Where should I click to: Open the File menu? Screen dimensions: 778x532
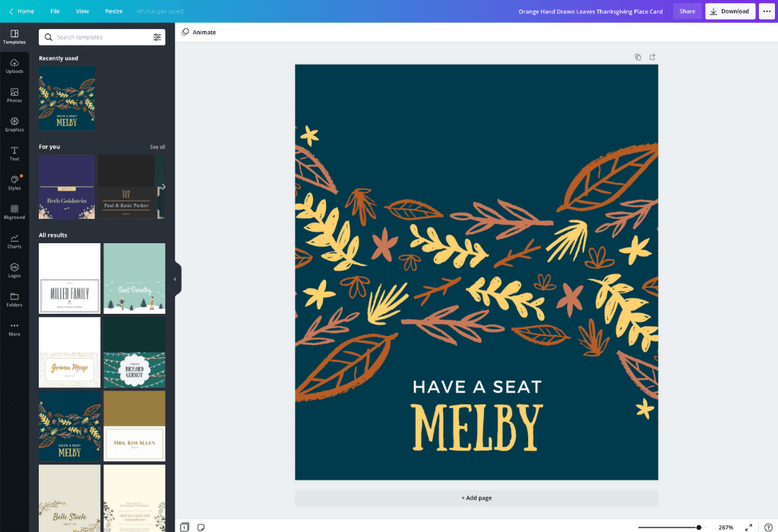(55, 11)
